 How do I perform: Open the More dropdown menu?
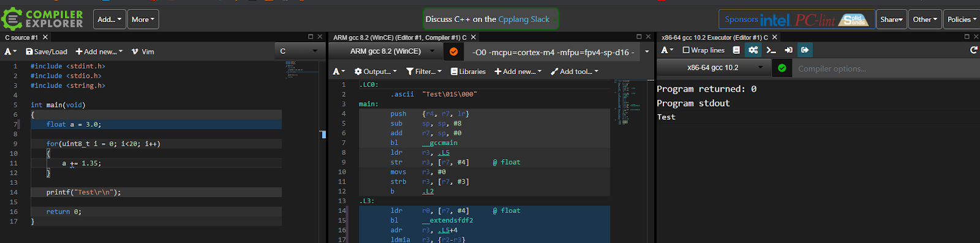pos(143,20)
